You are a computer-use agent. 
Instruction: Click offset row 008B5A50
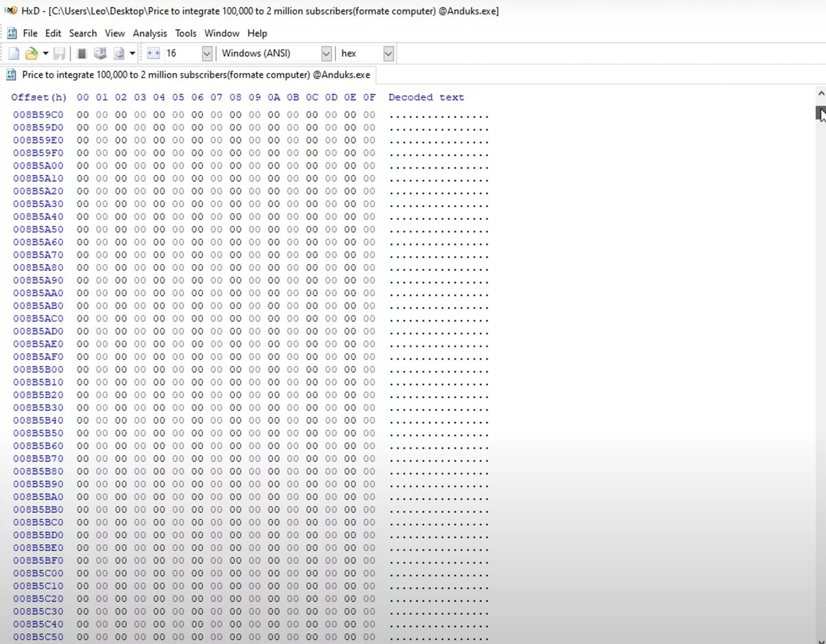[38, 229]
